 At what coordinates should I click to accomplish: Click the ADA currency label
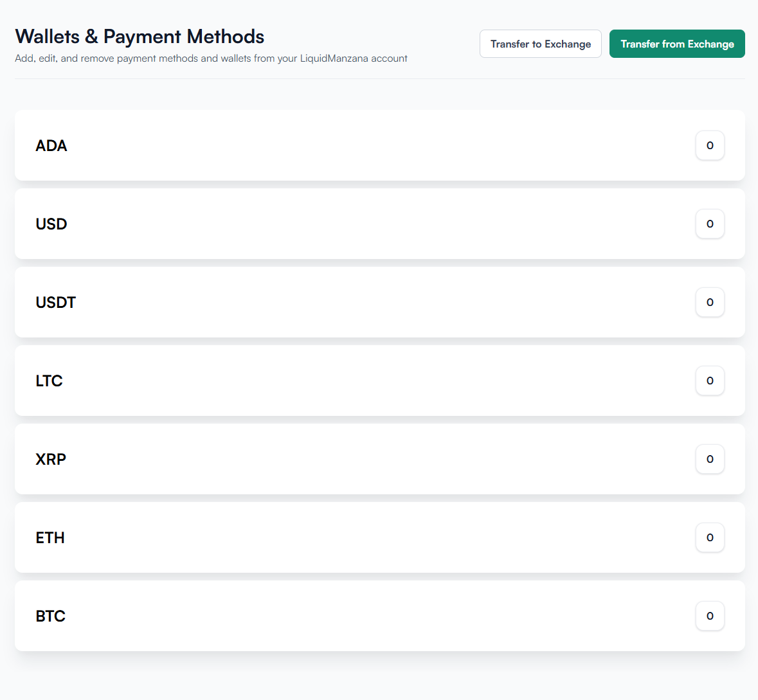click(x=51, y=146)
